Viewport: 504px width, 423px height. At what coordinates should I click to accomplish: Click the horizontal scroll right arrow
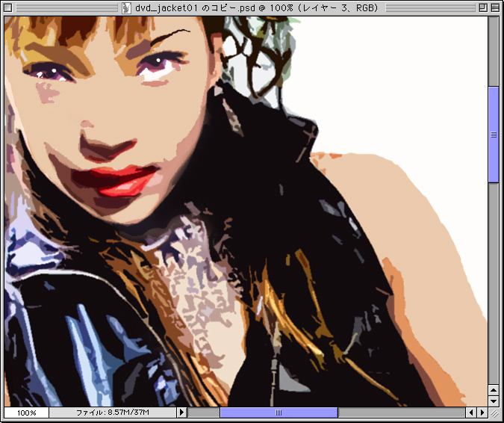pyautogui.click(x=482, y=413)
